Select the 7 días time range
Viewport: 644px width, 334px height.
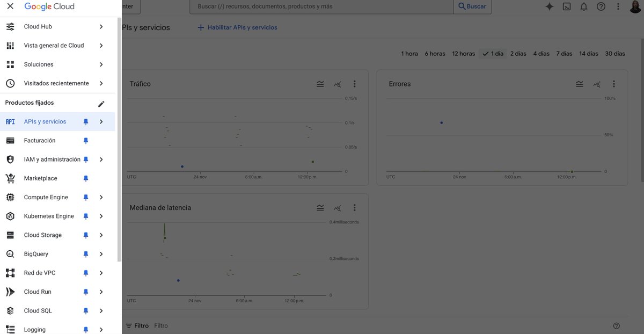(564, 54)
